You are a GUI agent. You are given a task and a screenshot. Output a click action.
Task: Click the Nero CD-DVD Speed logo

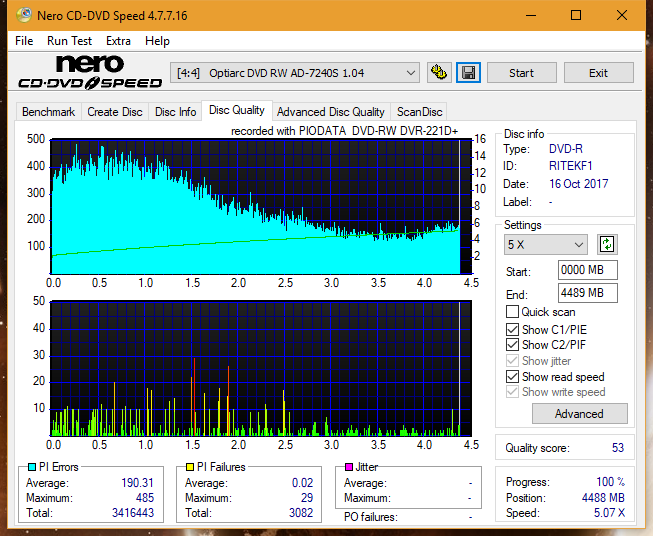[x=90, y=72]
